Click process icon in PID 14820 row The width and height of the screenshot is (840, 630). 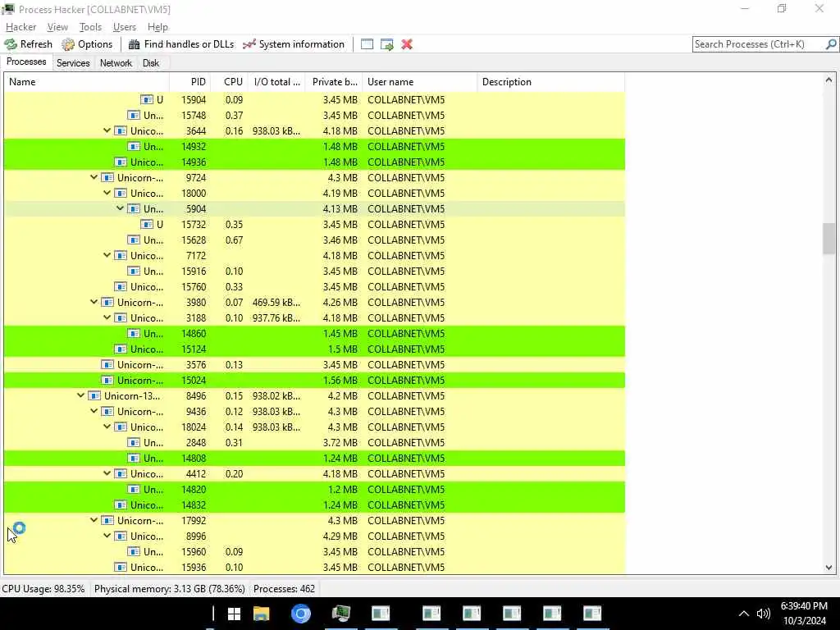point(134,489)
